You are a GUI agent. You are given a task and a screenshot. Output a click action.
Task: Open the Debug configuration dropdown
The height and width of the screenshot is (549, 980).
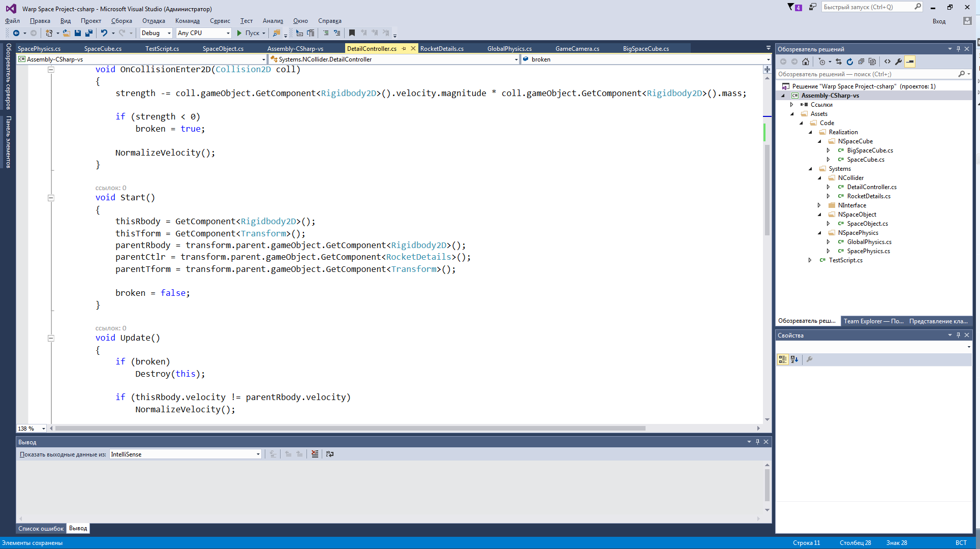coord(156,33)
